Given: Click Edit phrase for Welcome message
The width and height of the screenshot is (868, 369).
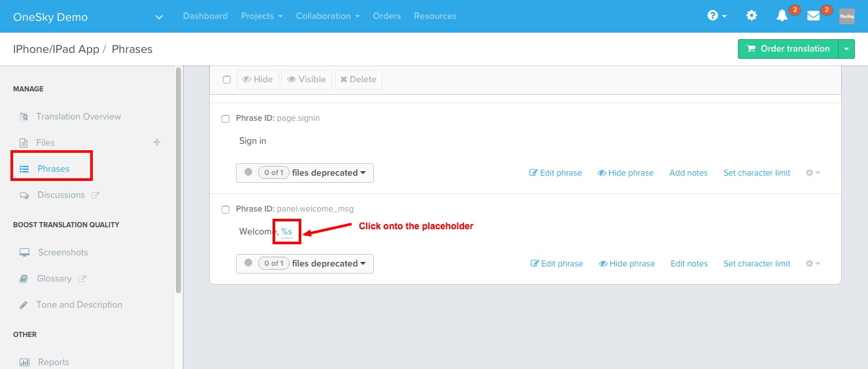Looking at the screenshot, I should tap(557, 264).
